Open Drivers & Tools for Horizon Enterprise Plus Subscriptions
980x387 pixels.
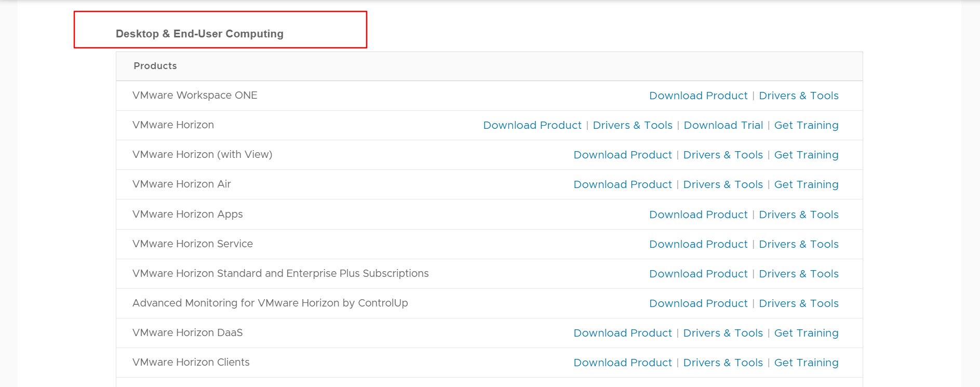pos(799,274)
